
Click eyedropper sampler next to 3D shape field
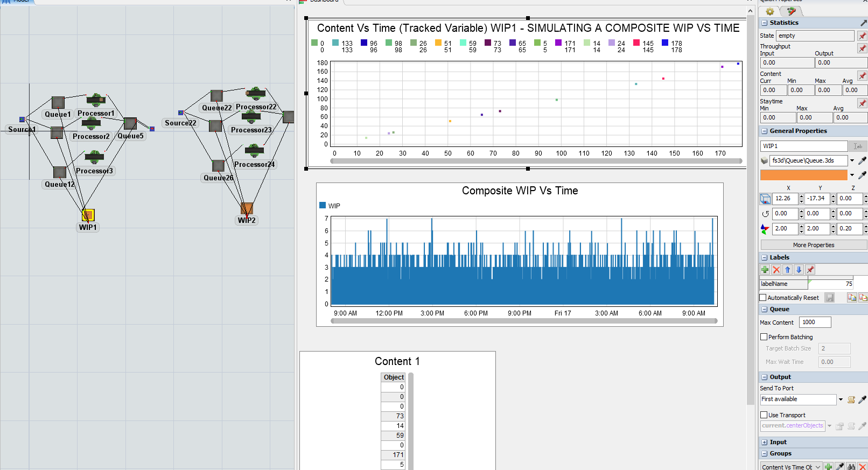click(862, 160)
